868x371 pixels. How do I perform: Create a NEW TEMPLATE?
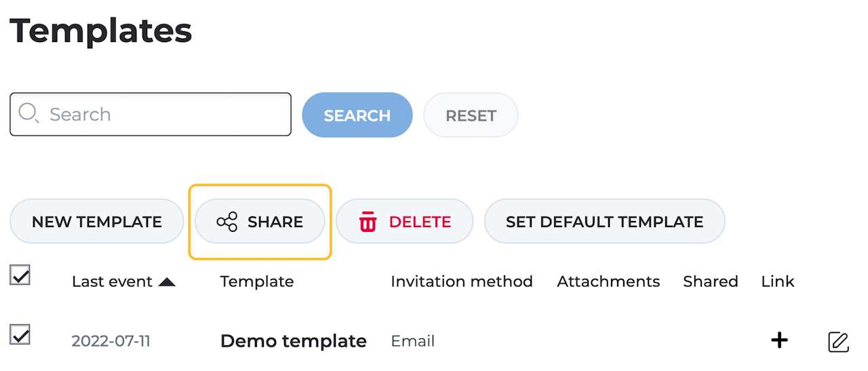(97, 222)
